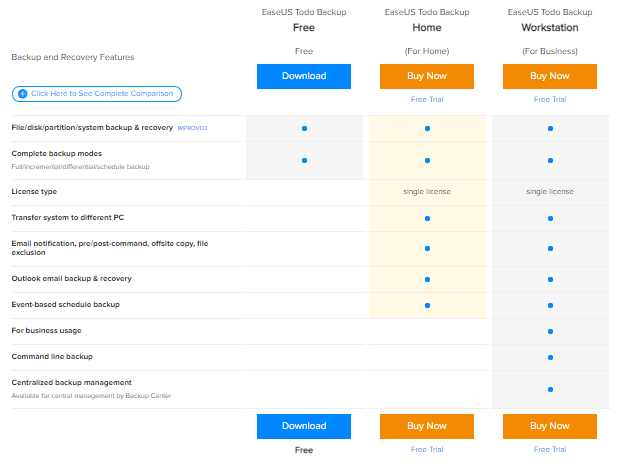Click the Free column dot for File/disk/partition backup
This screenshot has width=629, height=462.
304,129
